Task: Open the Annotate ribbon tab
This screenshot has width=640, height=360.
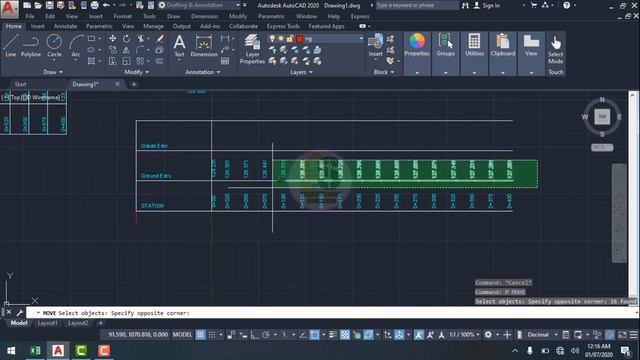Action: click(65, 26)
